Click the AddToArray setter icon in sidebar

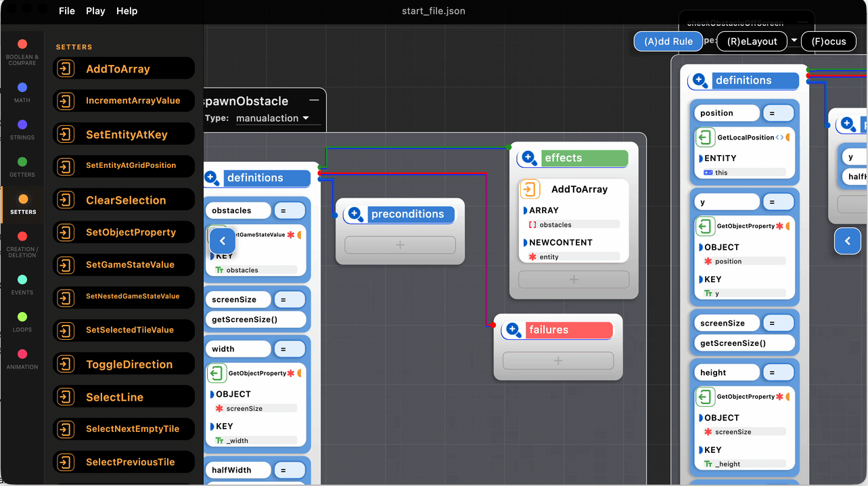(x=66, y=68)
